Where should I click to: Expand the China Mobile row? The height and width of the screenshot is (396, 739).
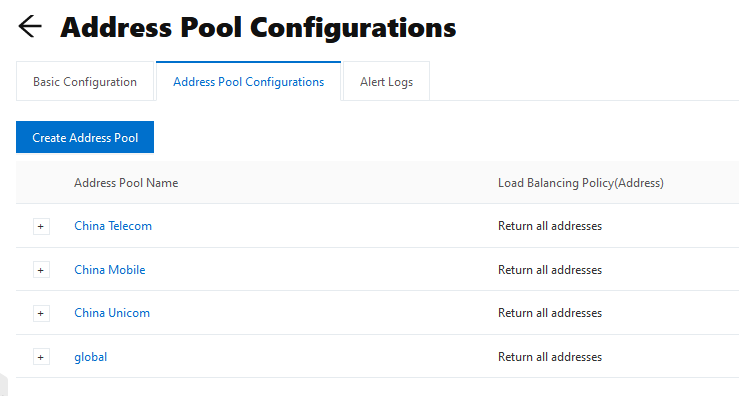coord(41,270)
